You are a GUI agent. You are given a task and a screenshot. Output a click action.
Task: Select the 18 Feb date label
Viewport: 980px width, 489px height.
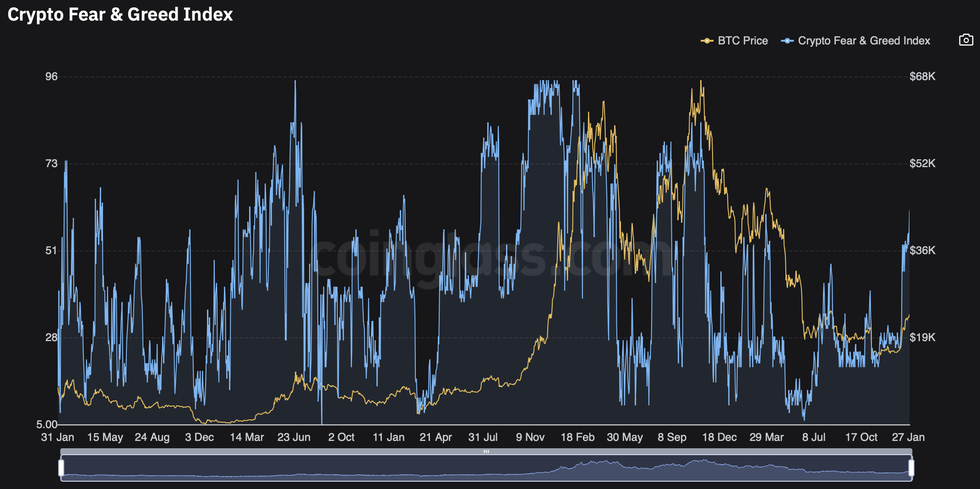click(577, 437)
